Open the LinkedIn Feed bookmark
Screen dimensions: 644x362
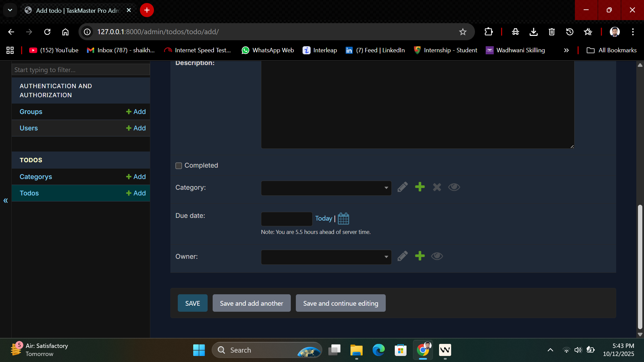pyautogui.click(x=375, y=50)
